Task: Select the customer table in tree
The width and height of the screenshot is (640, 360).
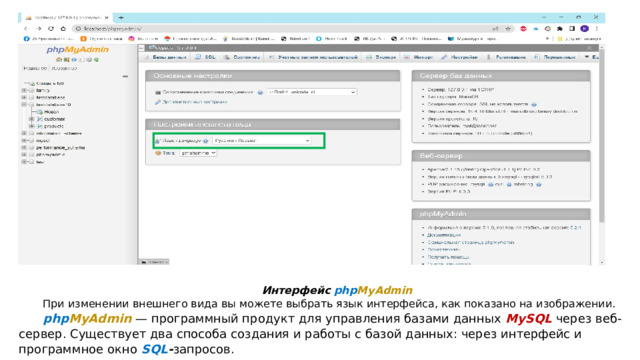Action: pos(54,119)
